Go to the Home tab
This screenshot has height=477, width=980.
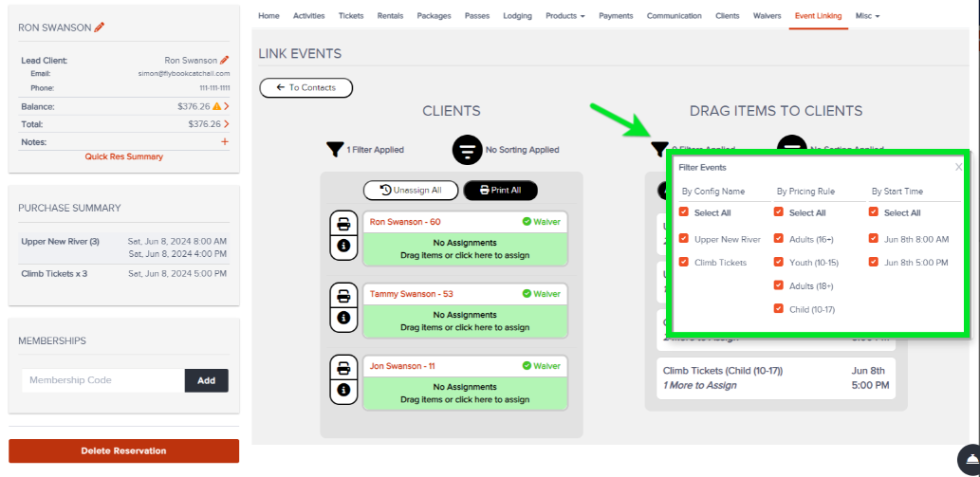tap(268, 15)
